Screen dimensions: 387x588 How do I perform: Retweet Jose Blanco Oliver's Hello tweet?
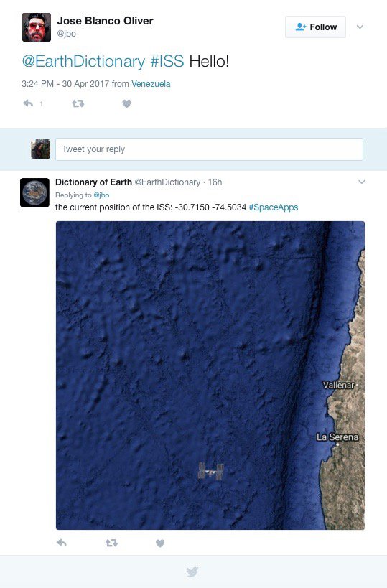[x=78, y=103]
